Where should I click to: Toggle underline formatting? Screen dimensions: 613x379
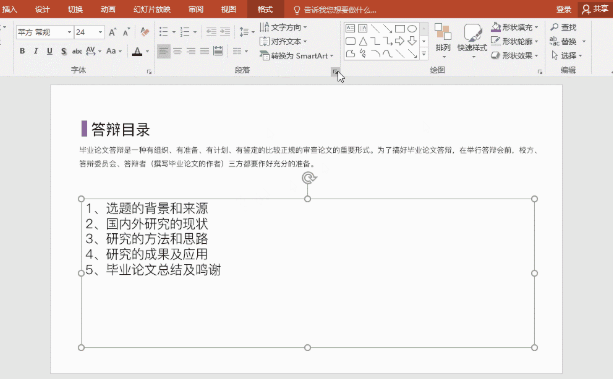50,51
